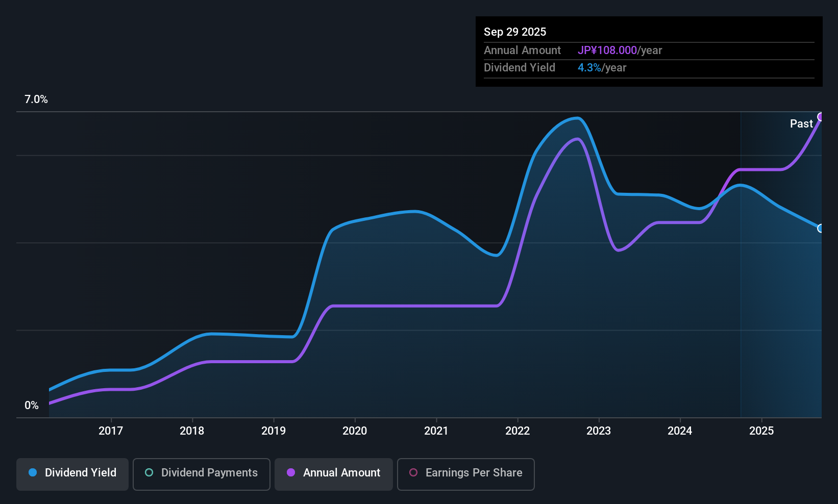Image resolution: width=838 pixels, height=504 pixels.
Task: Select the Past section label
Action: click(801, 123)
